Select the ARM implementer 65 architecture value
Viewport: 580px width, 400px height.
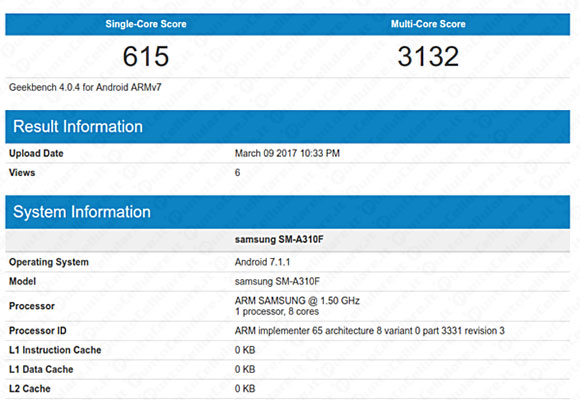370,330
